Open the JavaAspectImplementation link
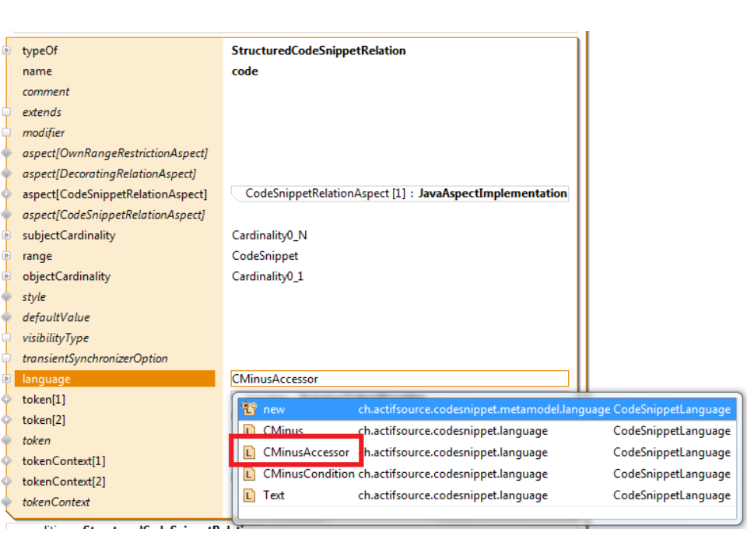Viewport: 747px width, 560px height. [x=493, y=194]
